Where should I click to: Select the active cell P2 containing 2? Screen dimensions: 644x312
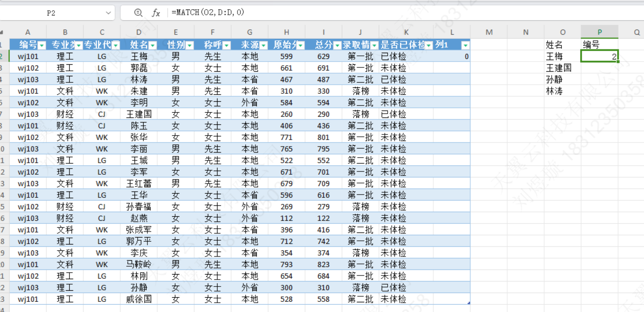pos(600,56)
